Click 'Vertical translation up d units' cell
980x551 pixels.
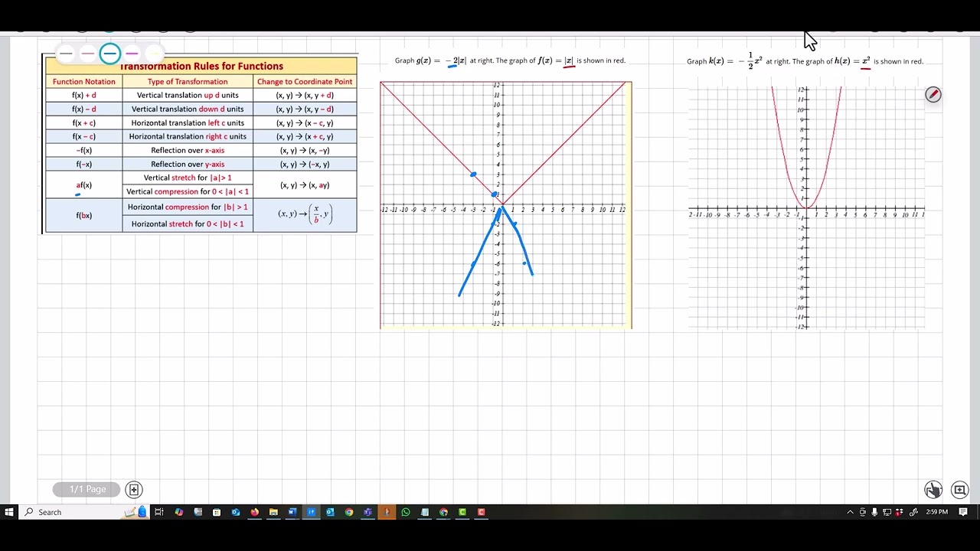pos(188,96)
